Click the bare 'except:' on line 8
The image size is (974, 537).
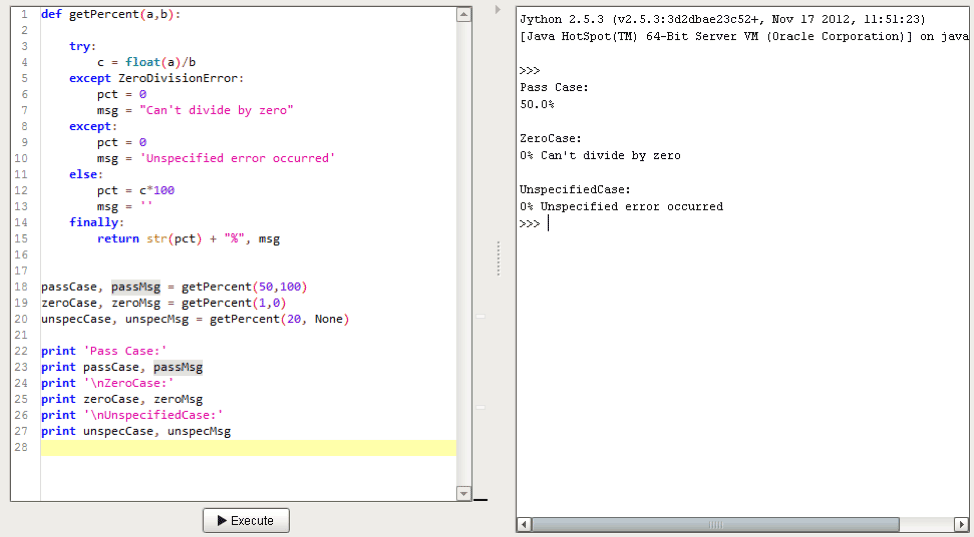click(x=93, y=127)
